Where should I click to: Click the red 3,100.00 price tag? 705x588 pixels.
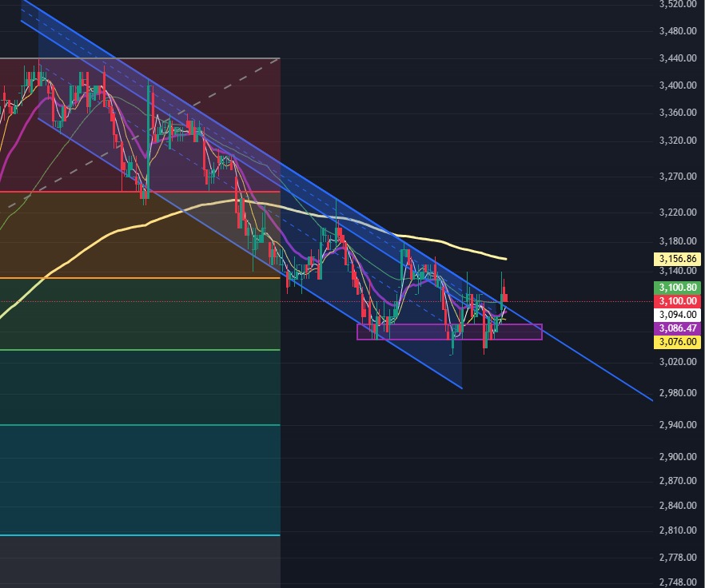(x=678, y=300)
